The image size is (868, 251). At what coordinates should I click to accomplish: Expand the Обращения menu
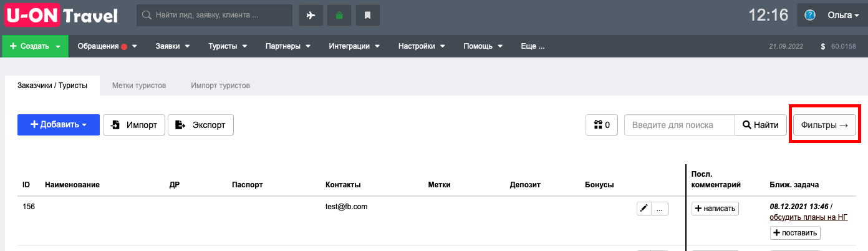[x=107, y=46]
